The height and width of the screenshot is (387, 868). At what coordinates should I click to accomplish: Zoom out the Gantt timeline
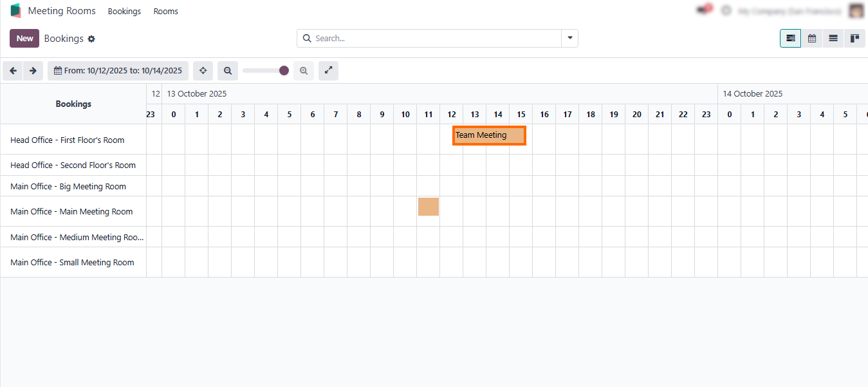tap(228, 71)
